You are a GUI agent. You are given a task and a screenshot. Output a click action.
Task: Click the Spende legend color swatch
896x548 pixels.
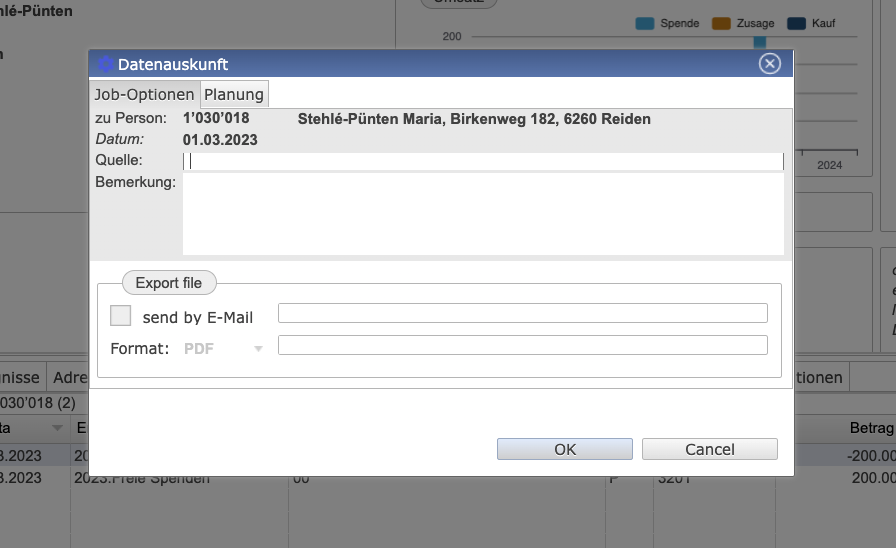pos(645,23)
